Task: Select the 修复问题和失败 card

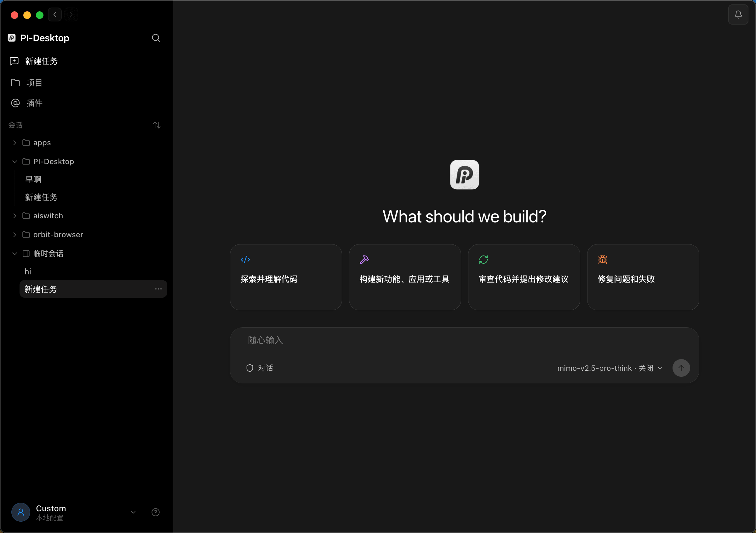Action: 643,277
